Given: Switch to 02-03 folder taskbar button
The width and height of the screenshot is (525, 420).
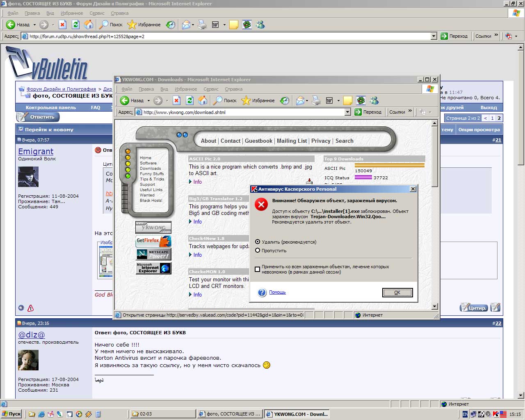Looking at the screenshot, I should pyautogui.click(x=163, y=414).
